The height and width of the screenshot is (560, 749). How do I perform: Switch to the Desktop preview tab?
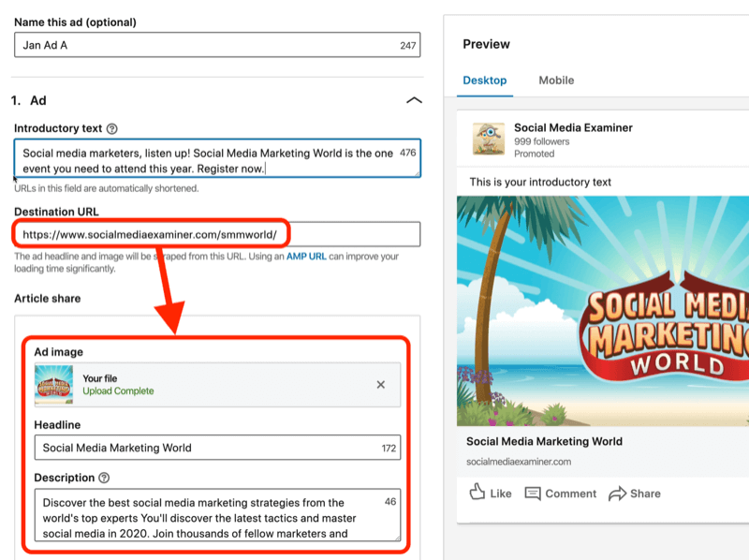[485, 81]
